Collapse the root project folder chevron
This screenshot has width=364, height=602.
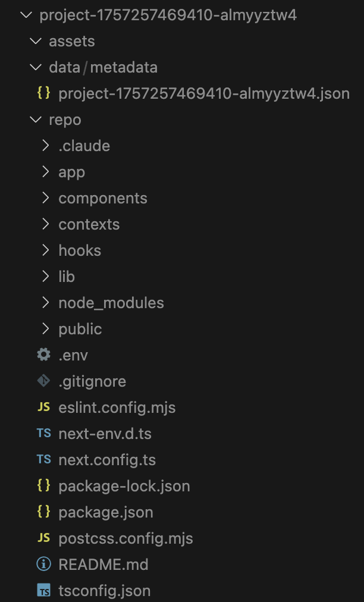26,15
